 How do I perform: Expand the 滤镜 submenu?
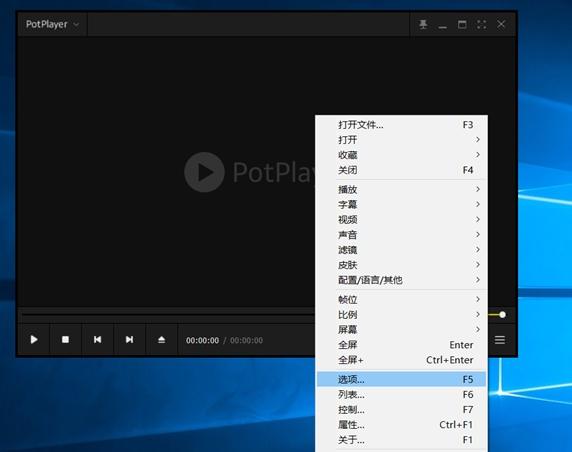click(x=401, y=250)
